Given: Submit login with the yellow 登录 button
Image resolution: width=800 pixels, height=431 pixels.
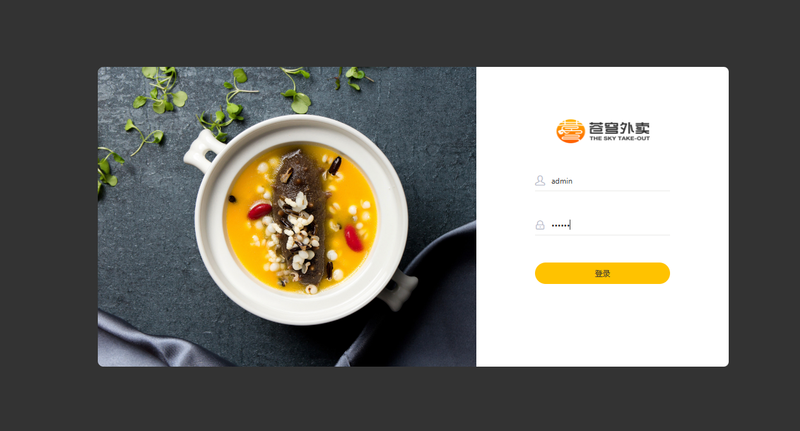Looking at the screenshot, I should coord(602,273).
